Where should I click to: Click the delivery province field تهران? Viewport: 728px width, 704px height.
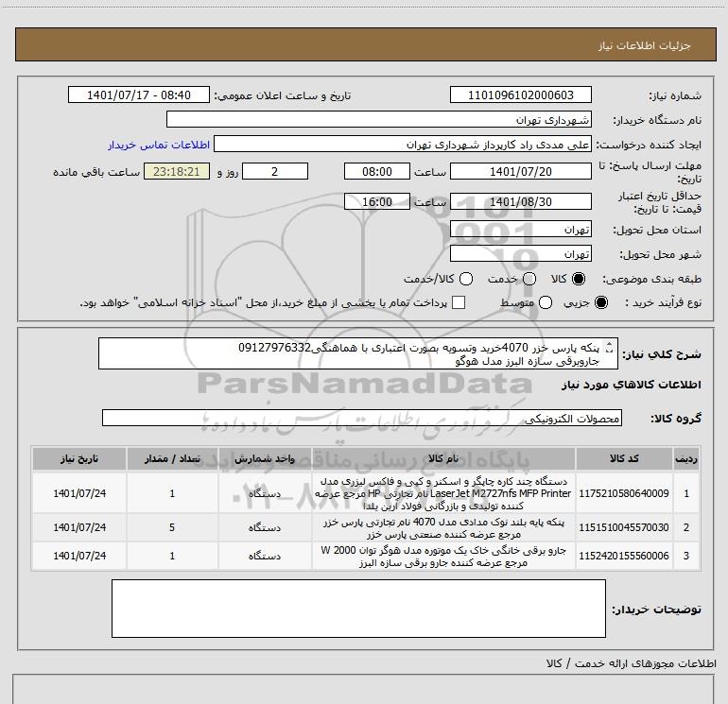[x=520, y=229]
